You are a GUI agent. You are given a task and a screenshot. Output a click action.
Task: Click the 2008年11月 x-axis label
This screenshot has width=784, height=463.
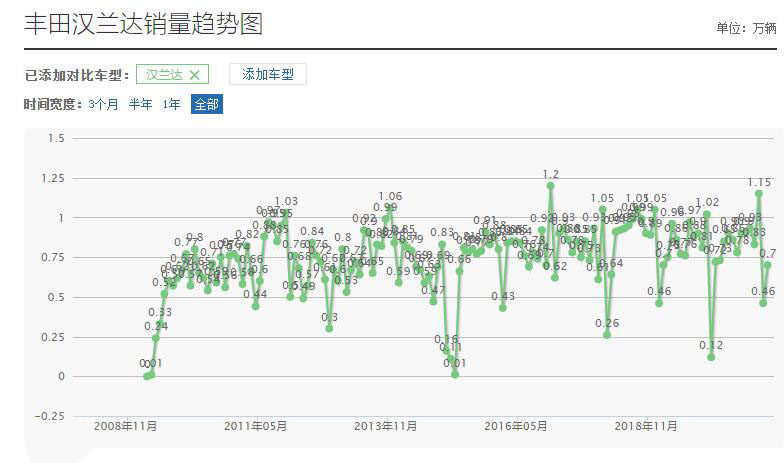(125, 426)
